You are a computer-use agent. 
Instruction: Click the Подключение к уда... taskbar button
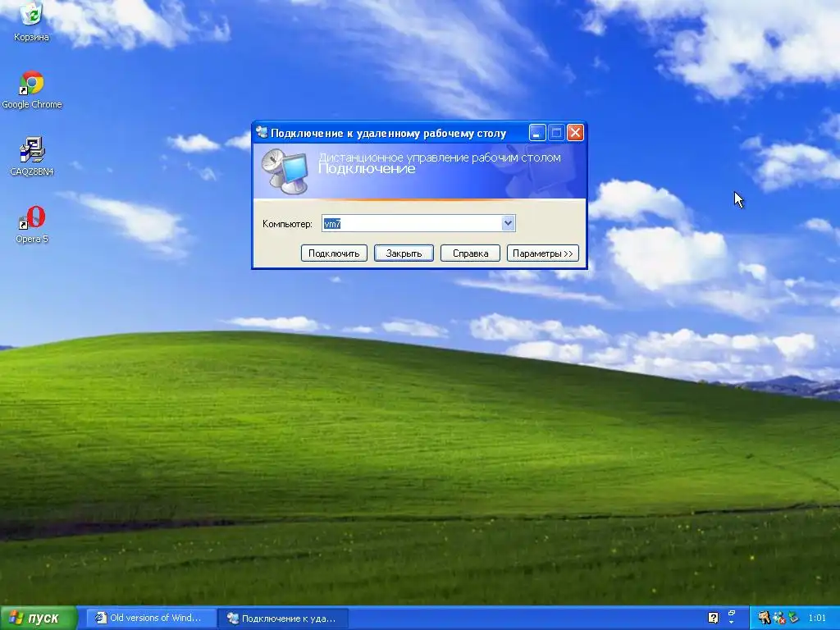coord(284,619)
